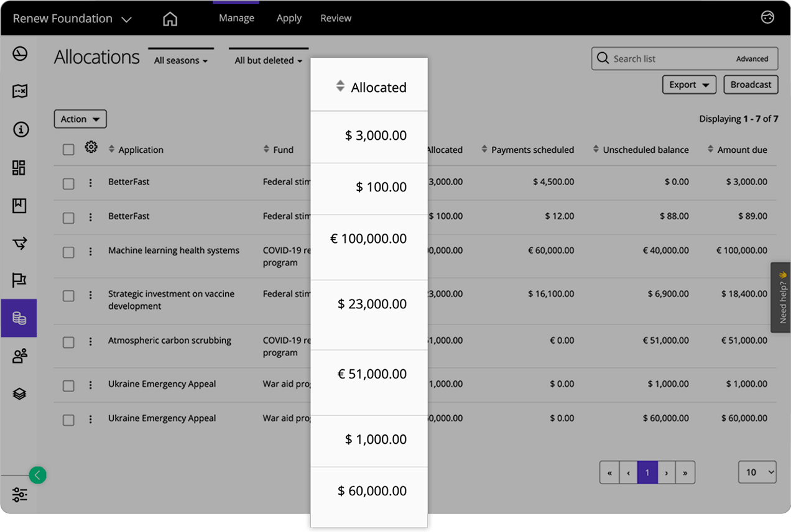Switch to the Review tab
This screenshot has width=791, height=532.
coord(336,18)
